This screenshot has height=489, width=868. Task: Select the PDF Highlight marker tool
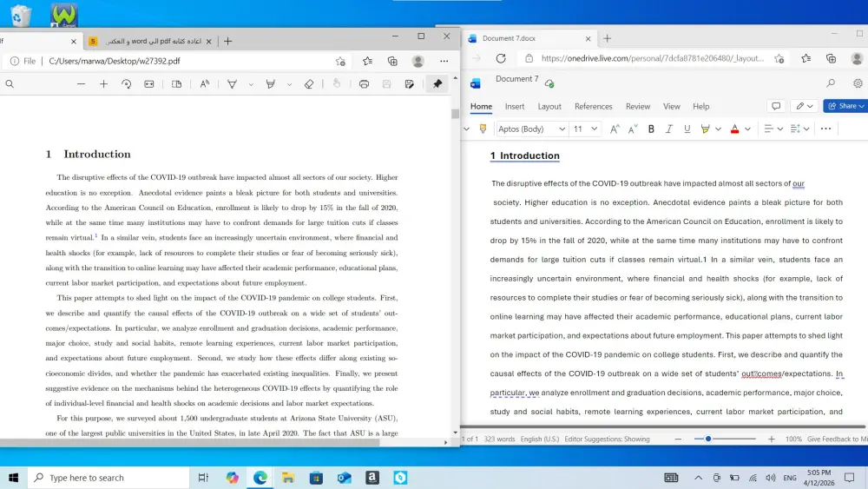(x=270, y=84)
